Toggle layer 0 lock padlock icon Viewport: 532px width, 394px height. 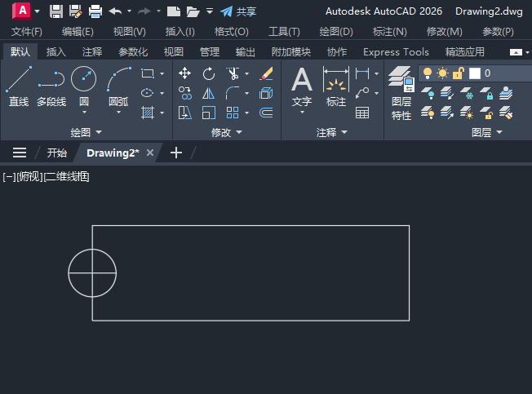458,73
